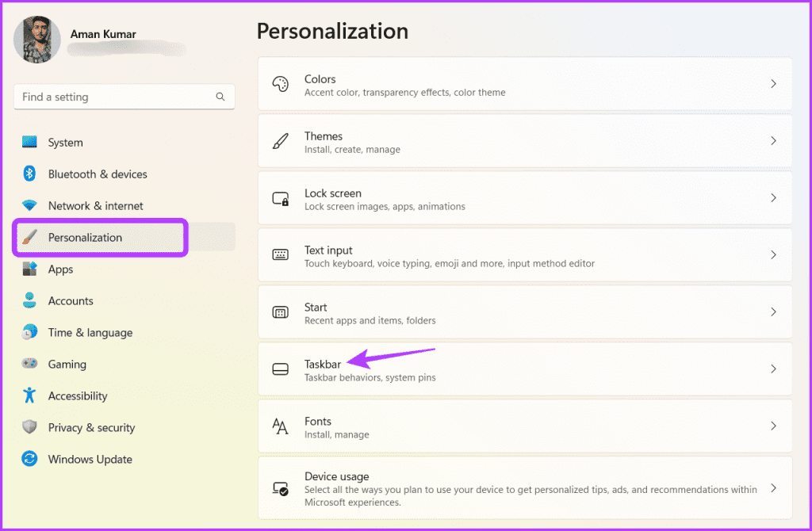This screenshot has height=531, width=812.
Task: Click the search magnifier icon
Action: tap(220, 97)
